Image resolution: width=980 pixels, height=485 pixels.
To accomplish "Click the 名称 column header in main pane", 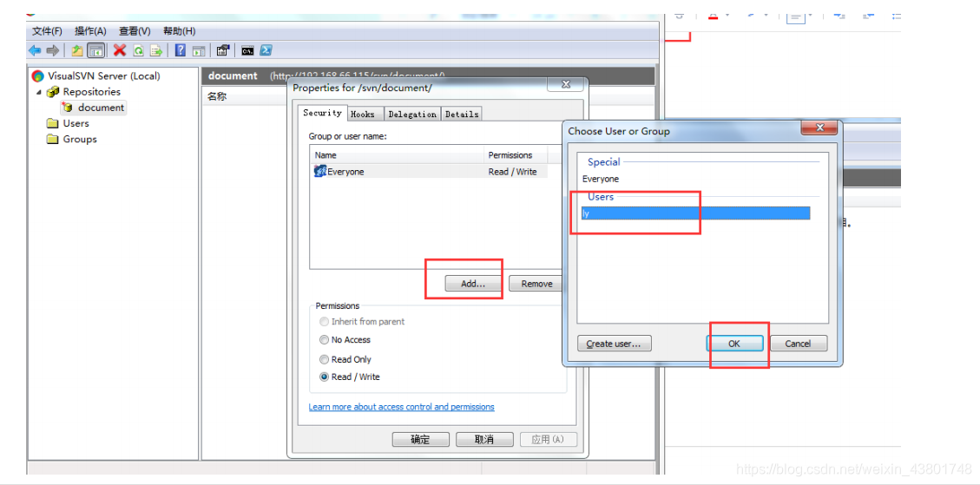I will [217, 97].
